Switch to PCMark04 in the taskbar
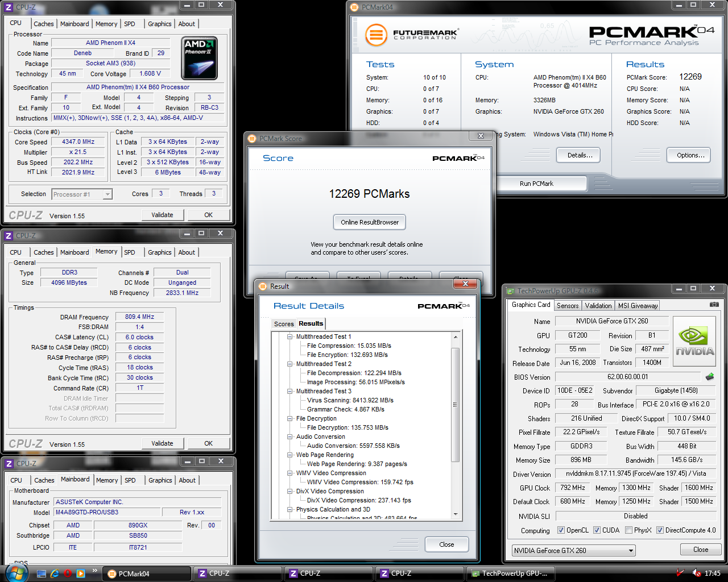Image resolution: width=728 pixels, height=582 pixels. [x=147, y=573]
